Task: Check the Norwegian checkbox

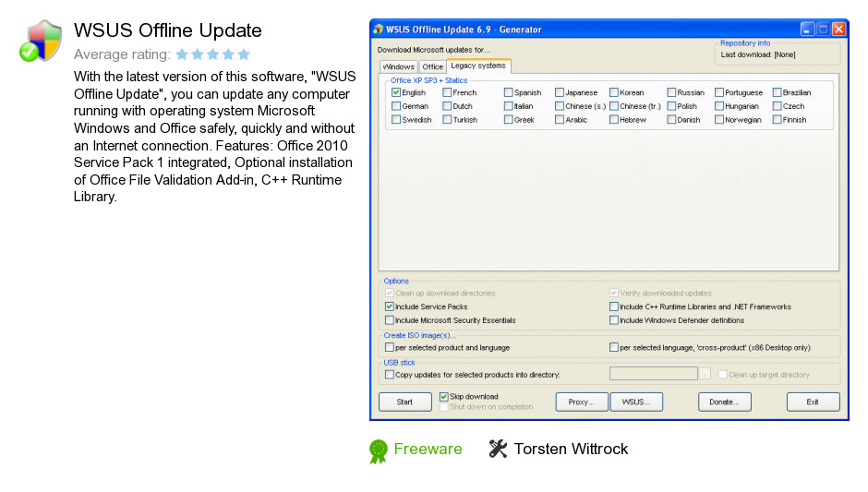Action: coord(719,119)
